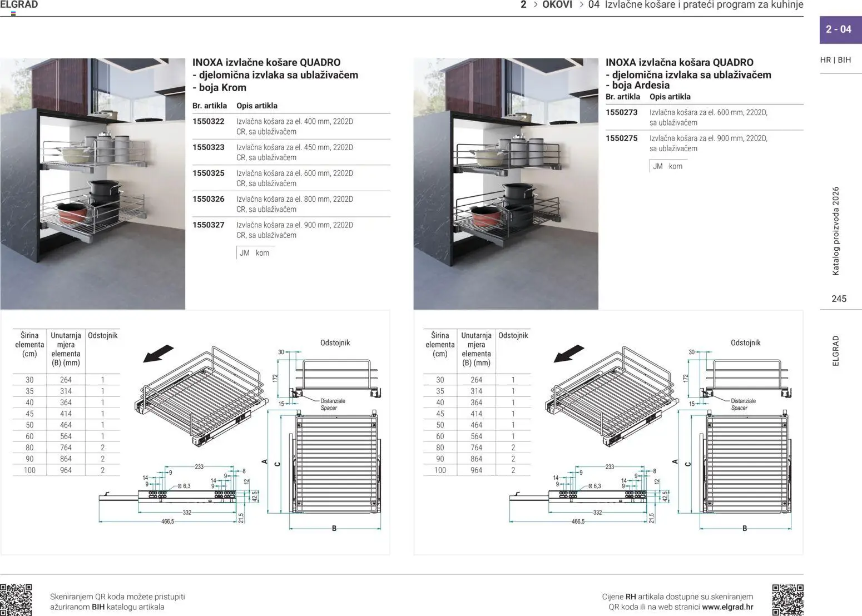
Task: Open the www.elgrad.hr website link
Action: pyautogui.click(x=727, y=607)
